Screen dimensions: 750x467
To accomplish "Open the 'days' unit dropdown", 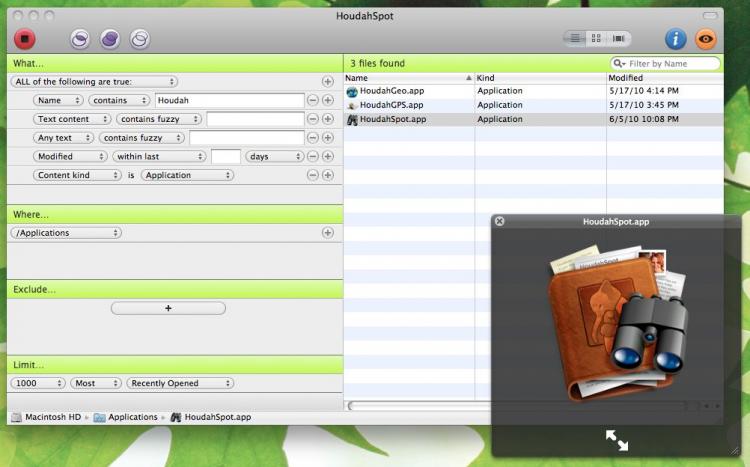I will point(275,156).
